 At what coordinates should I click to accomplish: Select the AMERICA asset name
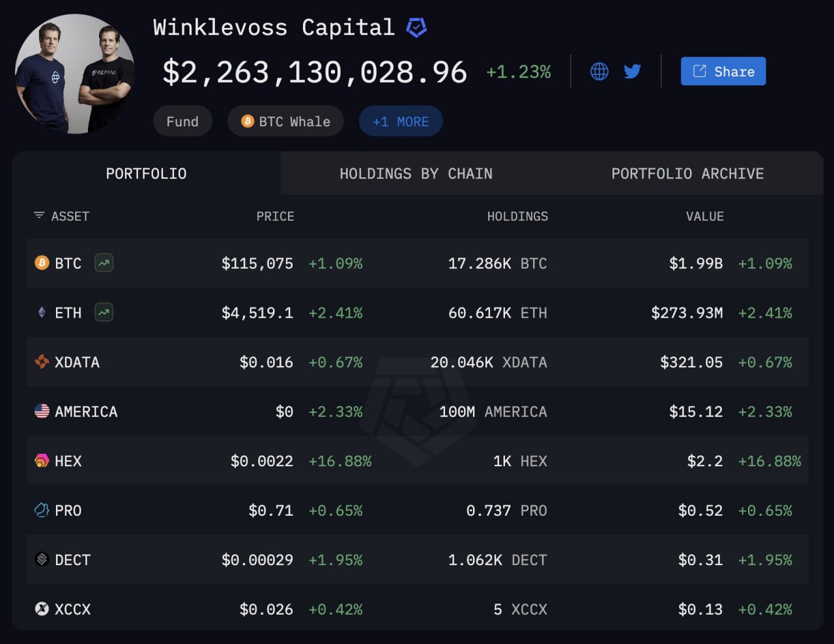(86, 412)
